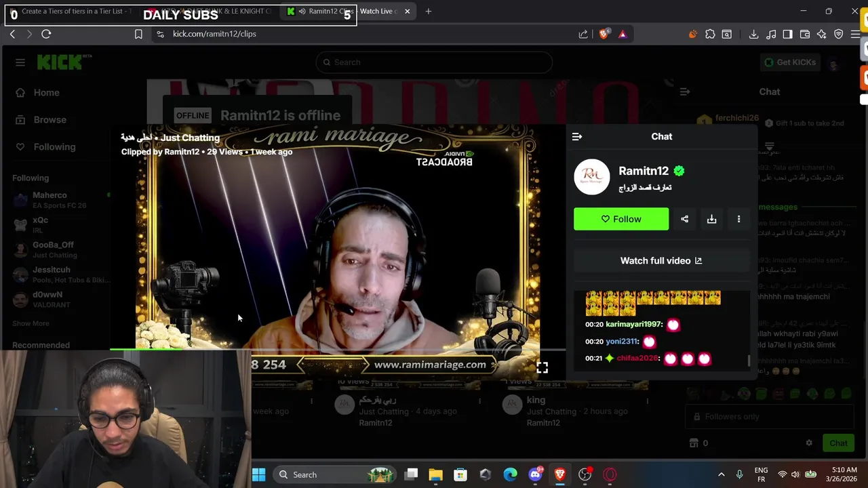Viewport: 868px width, 488px height.
Task: Open Brave Rewards triangle icon
Action: pos(623,34)
